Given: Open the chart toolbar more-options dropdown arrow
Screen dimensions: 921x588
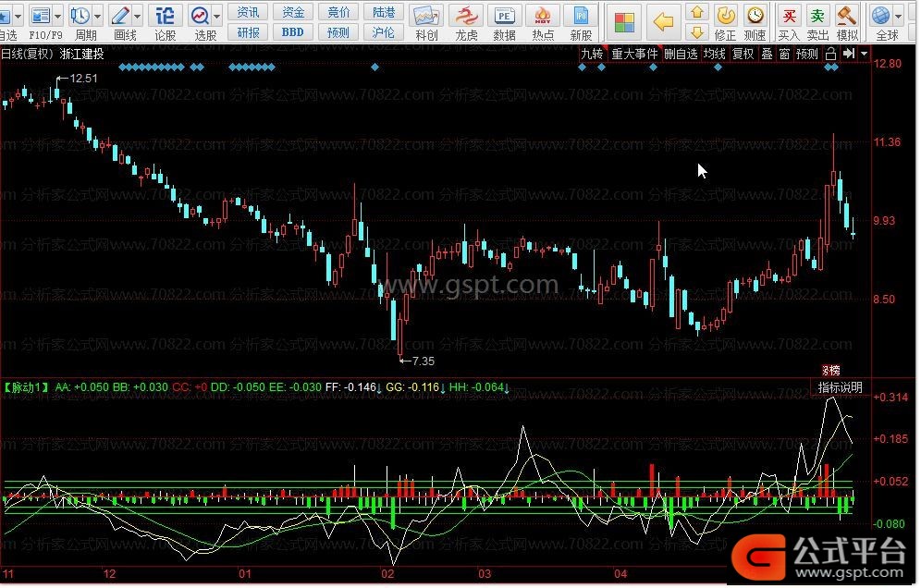Looking at the screenshot, I should [x=864, y=54].
